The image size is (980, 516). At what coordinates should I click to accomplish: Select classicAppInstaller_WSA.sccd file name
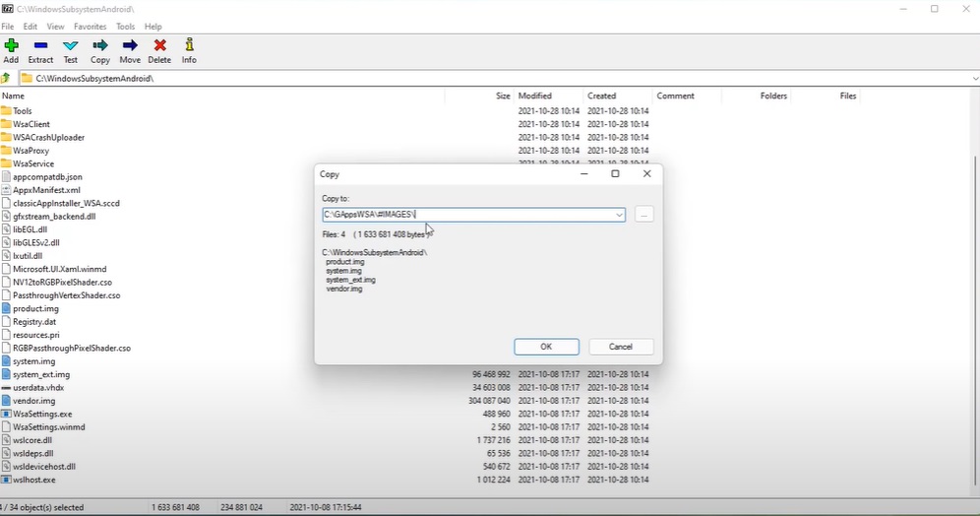[66, 203]
